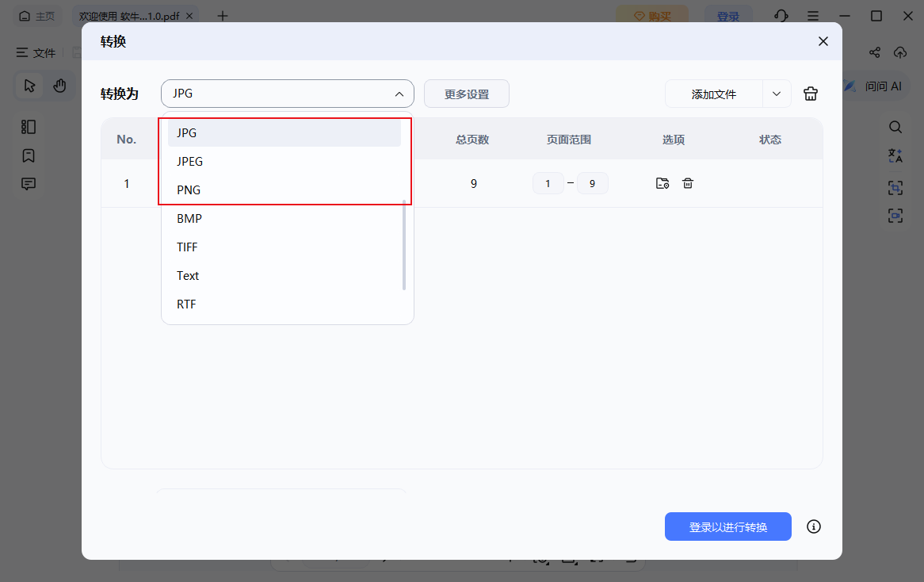The height and width of the screenshot is (582, 924).
Task: Edit the start page field showing 1
Action: [548, 183]
